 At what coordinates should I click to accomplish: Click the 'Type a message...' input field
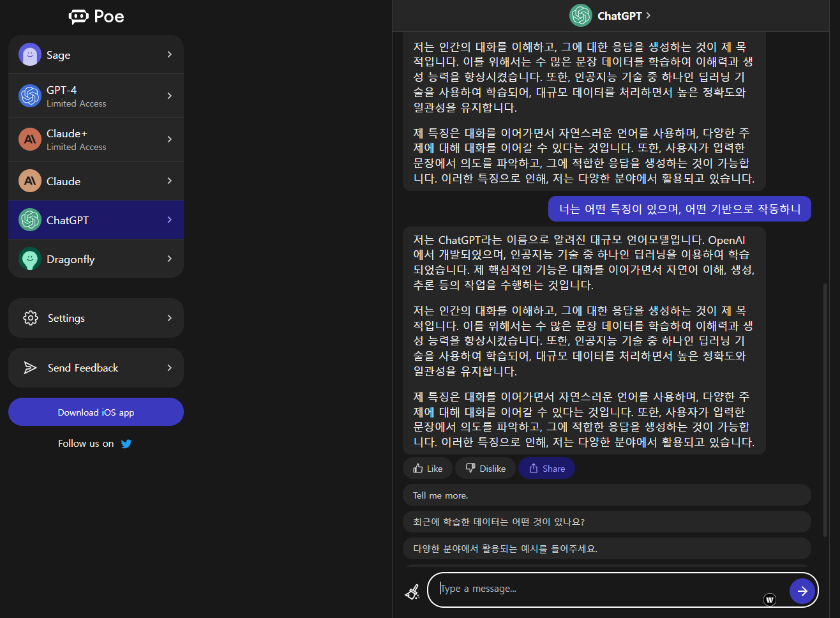coord(606,589)
